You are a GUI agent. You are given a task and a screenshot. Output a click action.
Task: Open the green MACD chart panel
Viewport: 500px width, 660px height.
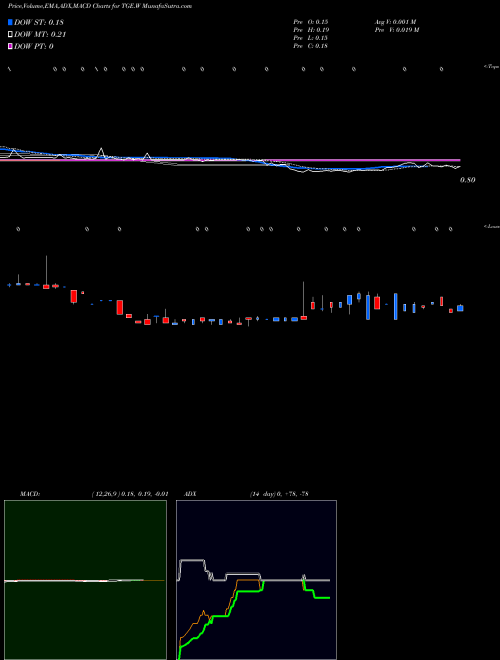(x=85, y=580)
